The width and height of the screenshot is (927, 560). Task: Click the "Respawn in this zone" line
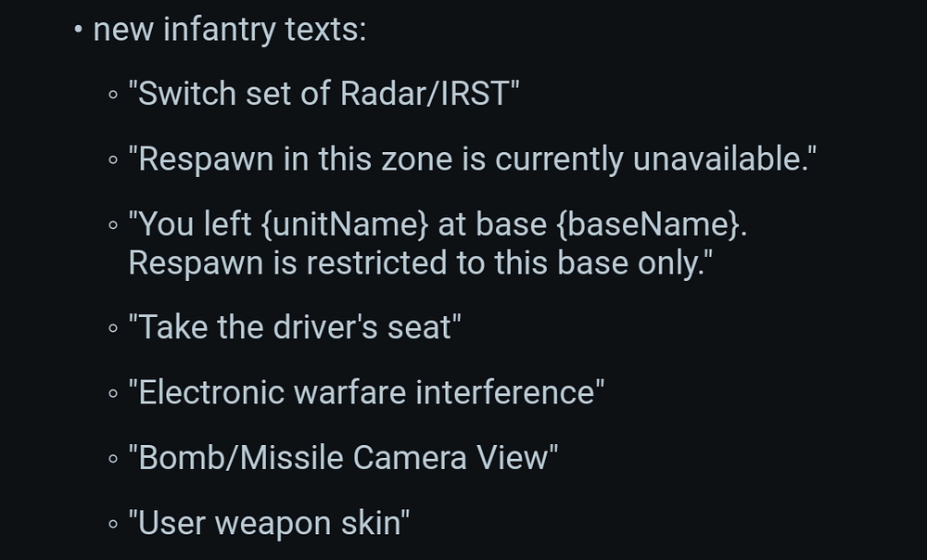coord(473,159)
